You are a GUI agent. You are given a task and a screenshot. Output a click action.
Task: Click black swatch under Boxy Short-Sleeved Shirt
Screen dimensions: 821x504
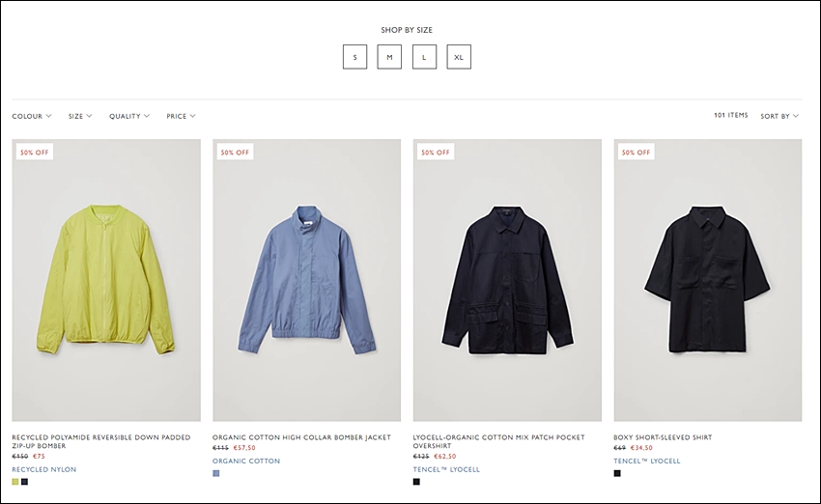pyautogui.click(x=617, y=473)
